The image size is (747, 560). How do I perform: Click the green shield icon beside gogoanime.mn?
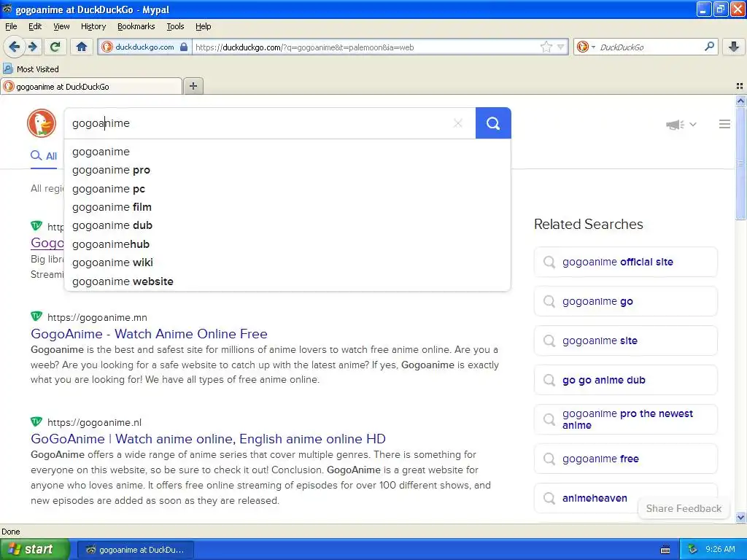36,316
